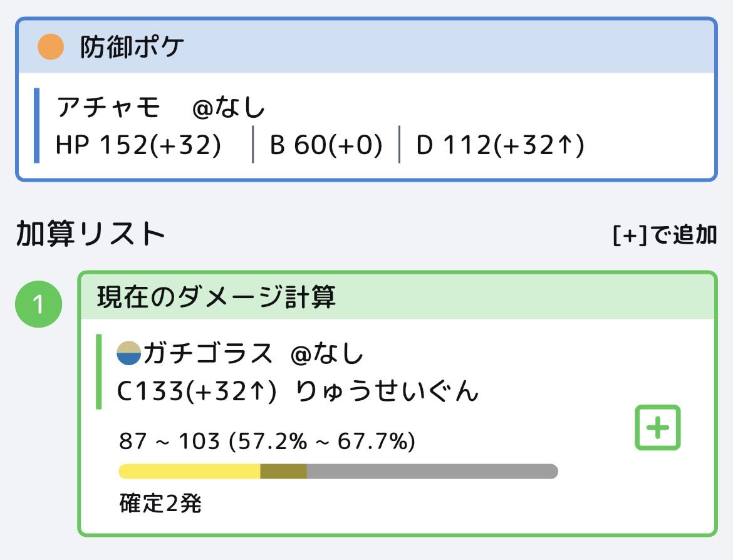Click the [+]で追加 hint text

point(665,235)
